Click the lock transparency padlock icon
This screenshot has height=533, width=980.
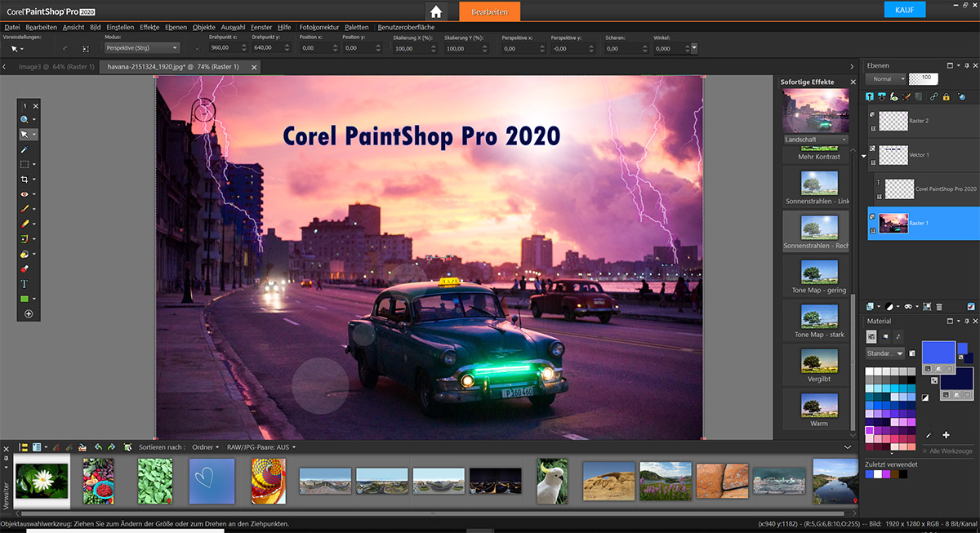click(946, 96)
